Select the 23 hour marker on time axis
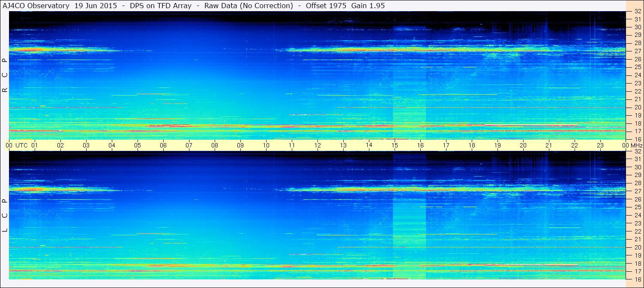The width and height of the screenshot is (644, 288). [x=600, y=145]
